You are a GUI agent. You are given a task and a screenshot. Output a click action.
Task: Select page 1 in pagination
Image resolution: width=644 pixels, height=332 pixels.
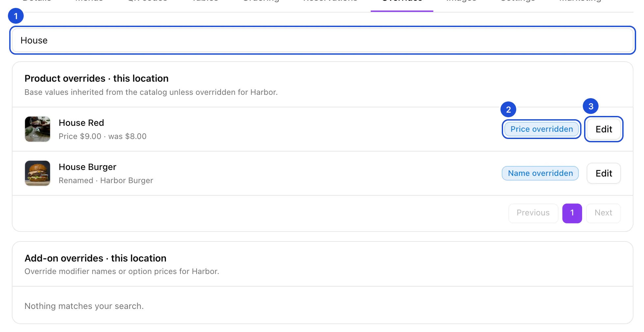(x=572, y=213)
